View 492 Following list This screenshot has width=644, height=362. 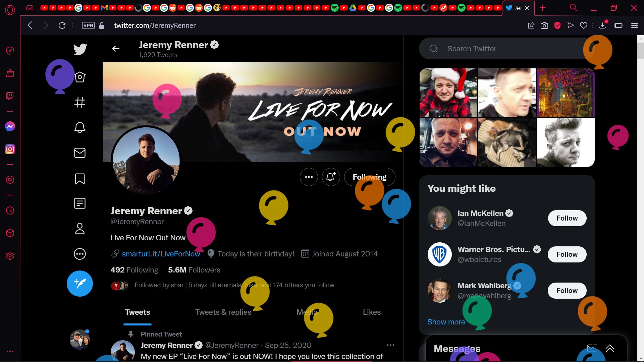(134, 270)
